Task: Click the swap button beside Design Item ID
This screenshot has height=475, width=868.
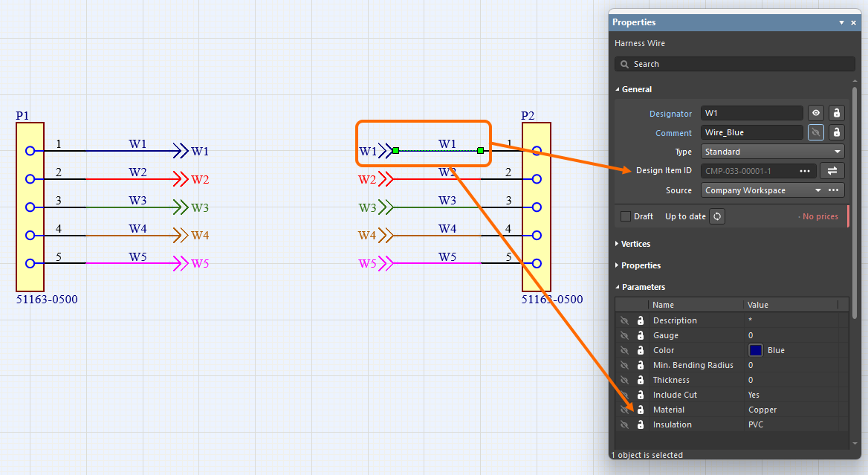Action: [832, 171]
